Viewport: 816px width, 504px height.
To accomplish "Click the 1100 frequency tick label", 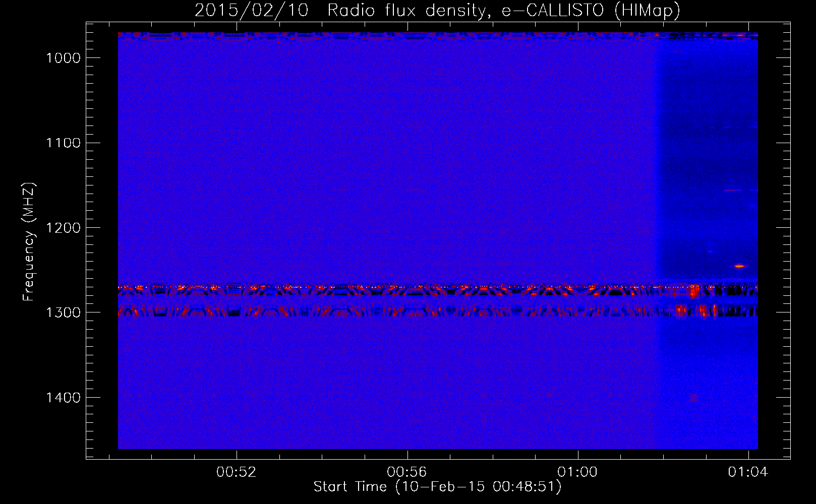I will click(x=63, y=143).
